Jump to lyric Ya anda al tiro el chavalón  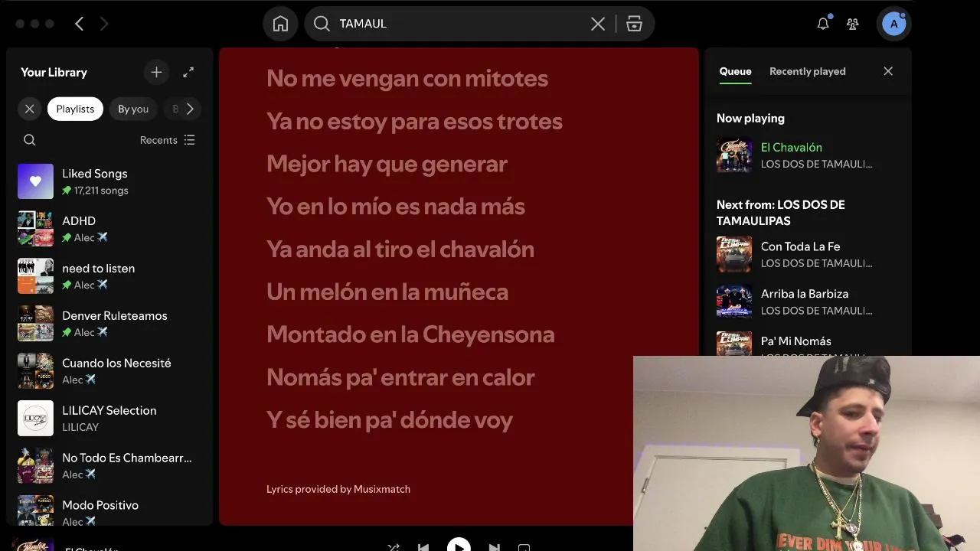(400, 249)
